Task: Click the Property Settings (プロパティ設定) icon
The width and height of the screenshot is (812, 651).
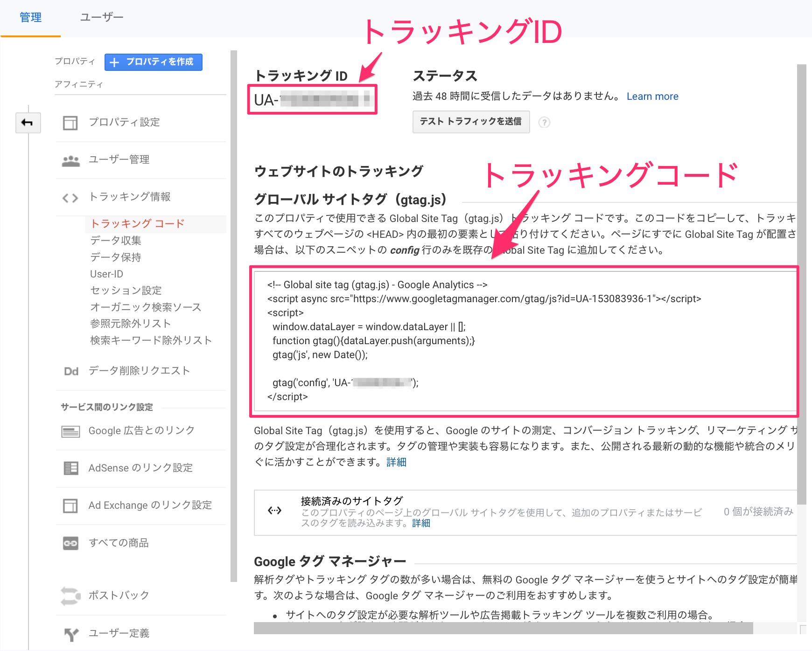Action: 70,123
